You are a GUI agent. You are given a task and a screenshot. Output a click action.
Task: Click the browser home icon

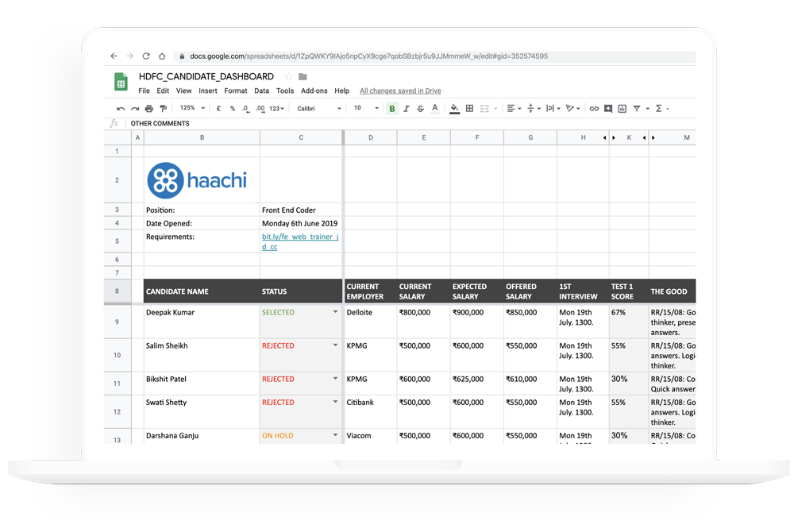point(162,56)
